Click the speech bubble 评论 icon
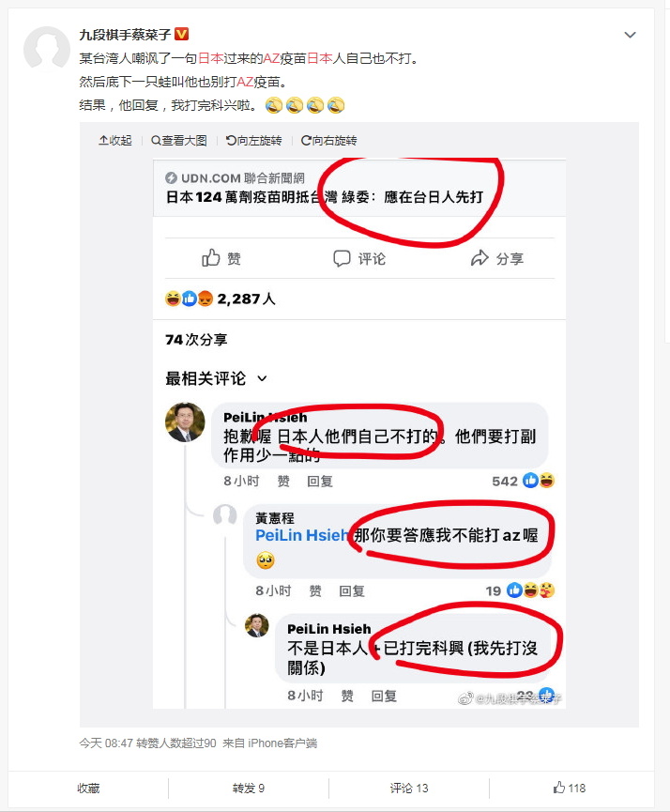This screenshot has width=670, height=812. [342, 258]
